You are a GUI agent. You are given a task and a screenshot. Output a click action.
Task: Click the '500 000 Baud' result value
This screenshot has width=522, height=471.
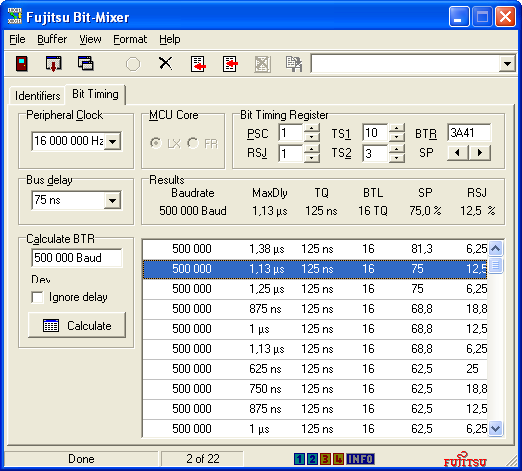click(193, 211)
